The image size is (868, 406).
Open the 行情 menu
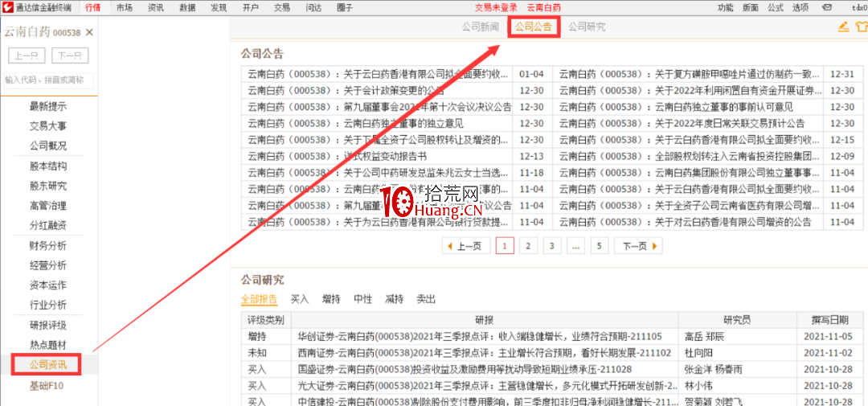click(93, 8)
